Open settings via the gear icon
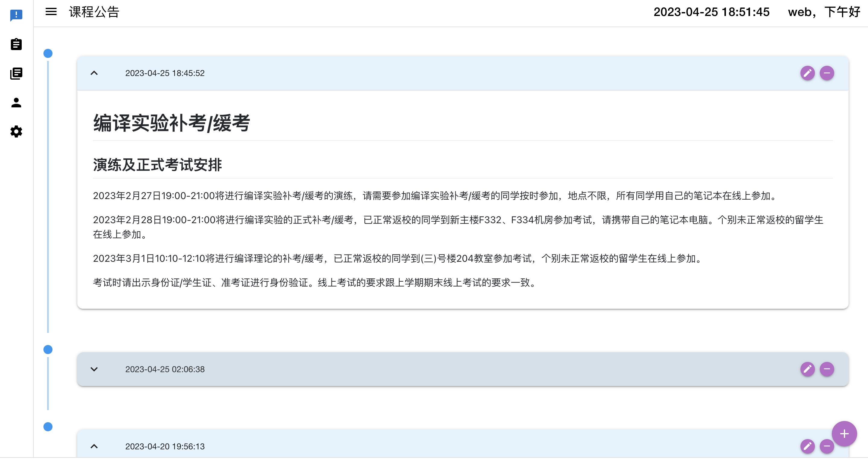This screenshot has width=868, height=459. click(16, 132)
